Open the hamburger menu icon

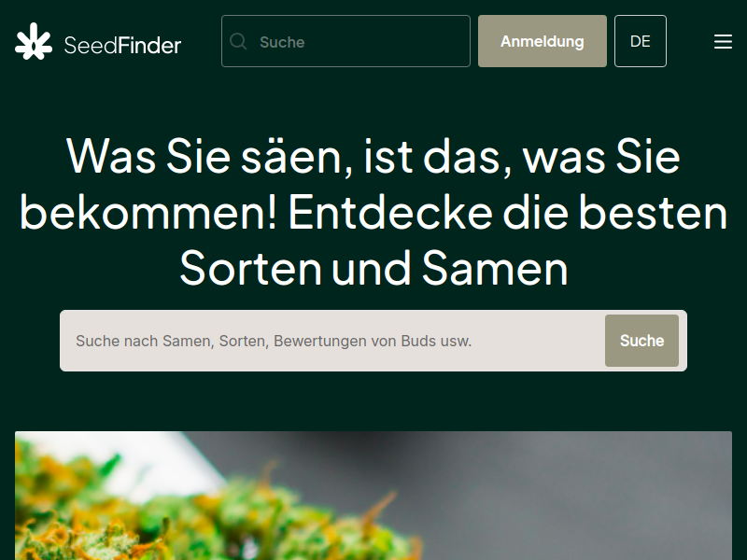click(723, 41)
